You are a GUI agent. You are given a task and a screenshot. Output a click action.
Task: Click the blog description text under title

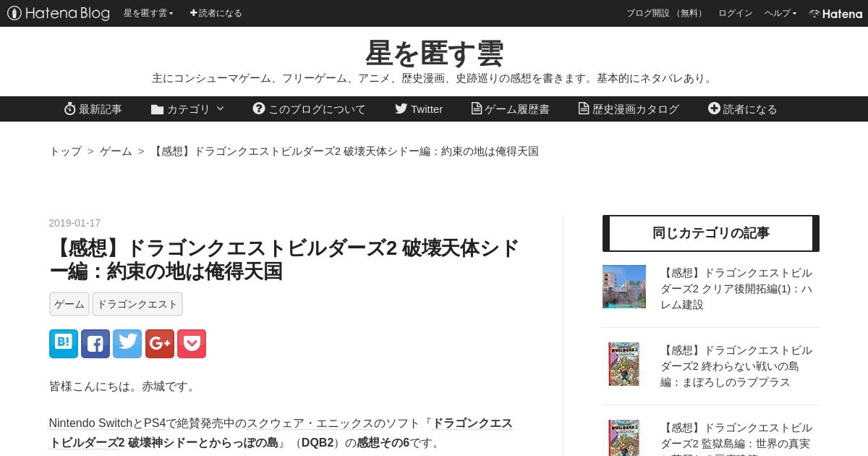click(434, 78)
